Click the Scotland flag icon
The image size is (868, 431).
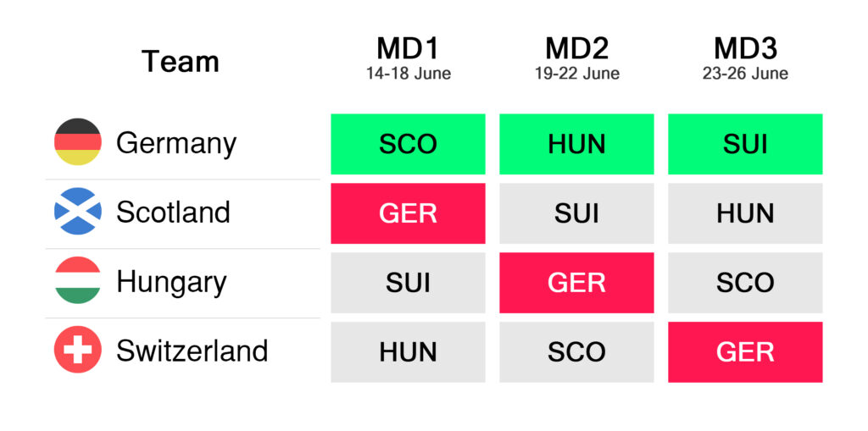click(x=78, y=212)
